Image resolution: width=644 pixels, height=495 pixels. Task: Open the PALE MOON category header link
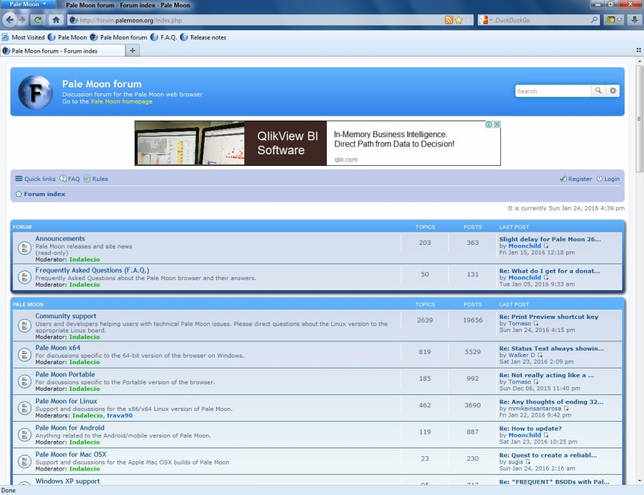click(28, 305)
